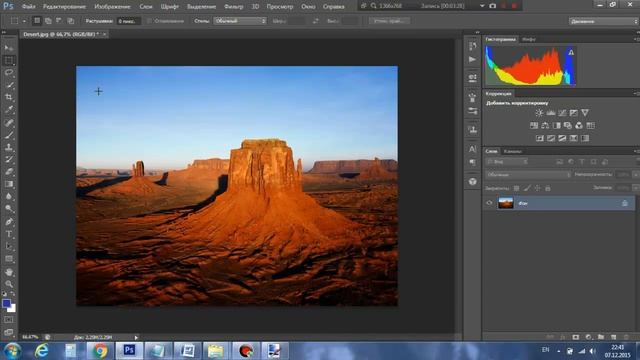
Task: Add an Exposure adjustment
Action: pyautogui.click(x=573, y=113)
